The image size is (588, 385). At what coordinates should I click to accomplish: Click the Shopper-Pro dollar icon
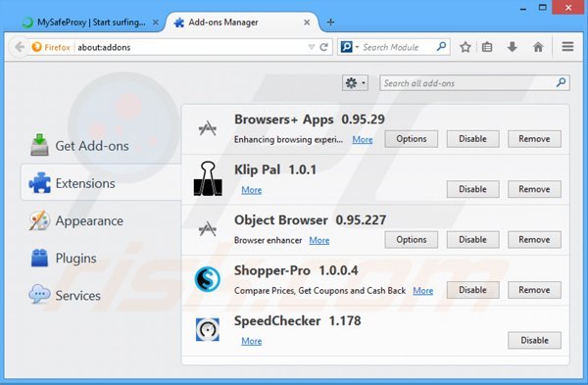click(x=208, y=279)
